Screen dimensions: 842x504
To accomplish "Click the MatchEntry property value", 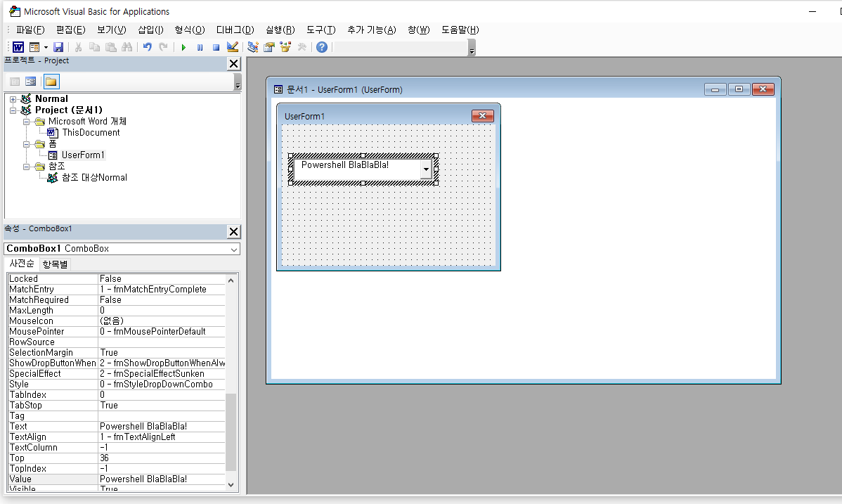I will click(x=162, y=290).
